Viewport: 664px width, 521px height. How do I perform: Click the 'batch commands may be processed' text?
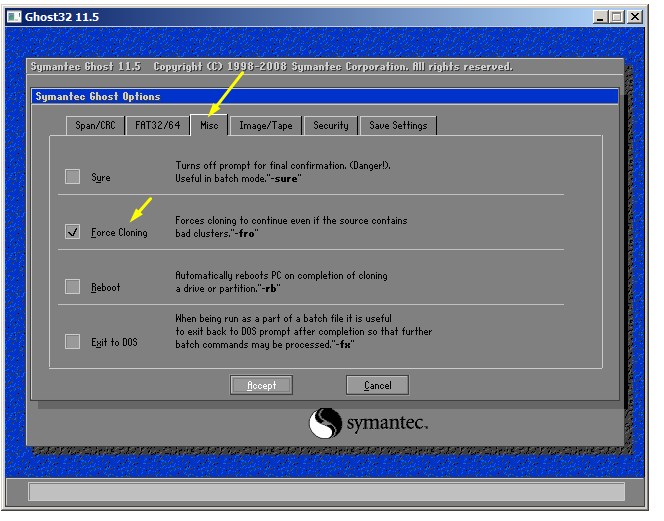265,344
